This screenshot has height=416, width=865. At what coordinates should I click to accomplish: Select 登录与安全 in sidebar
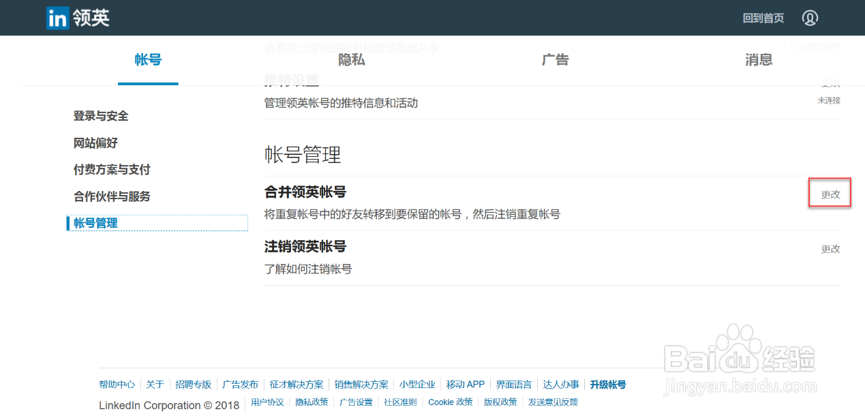101,116
